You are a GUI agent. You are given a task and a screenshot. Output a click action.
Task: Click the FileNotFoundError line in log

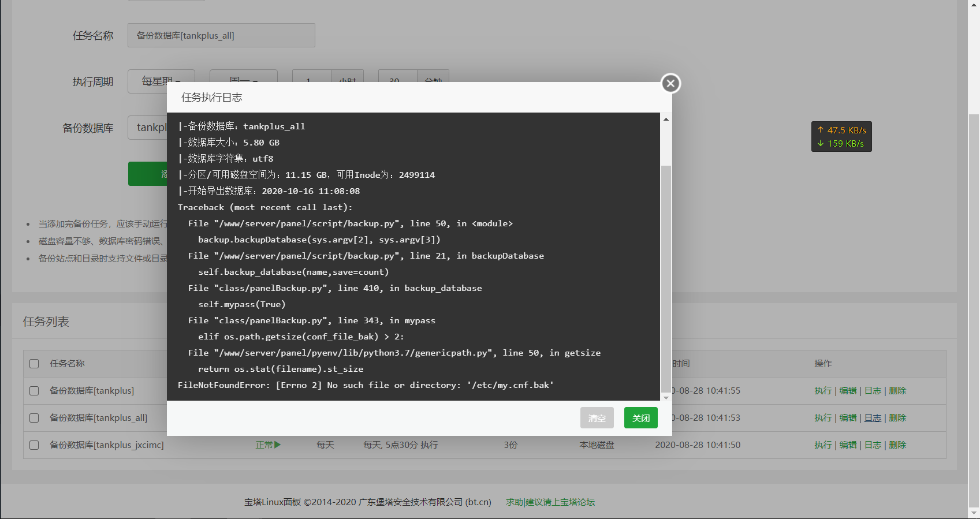coord(366,385)
